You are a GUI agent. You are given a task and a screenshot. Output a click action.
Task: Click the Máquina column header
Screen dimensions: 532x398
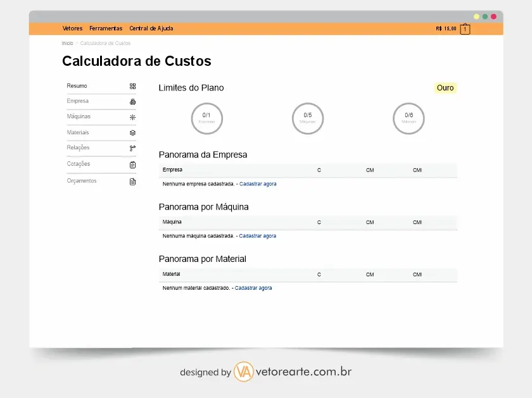[x=172, y=222]
